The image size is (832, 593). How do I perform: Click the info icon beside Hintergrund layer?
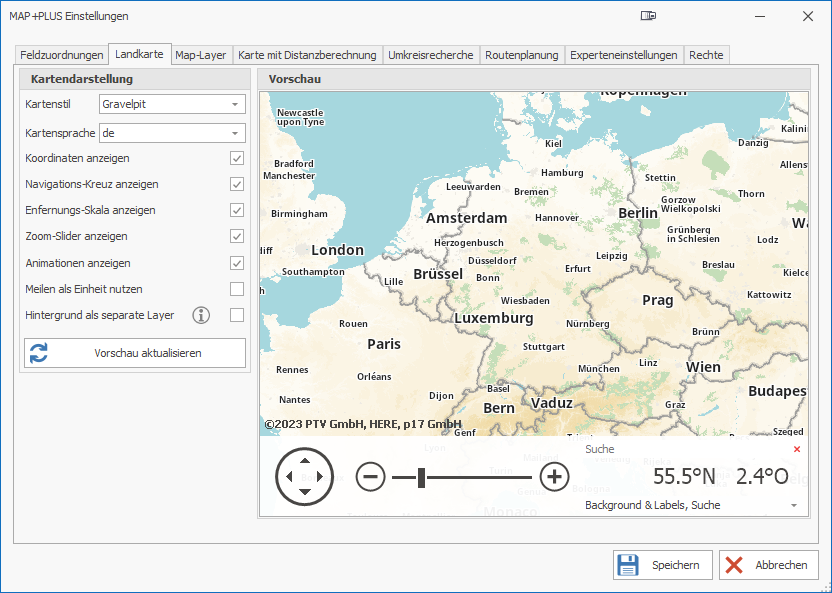201,316
